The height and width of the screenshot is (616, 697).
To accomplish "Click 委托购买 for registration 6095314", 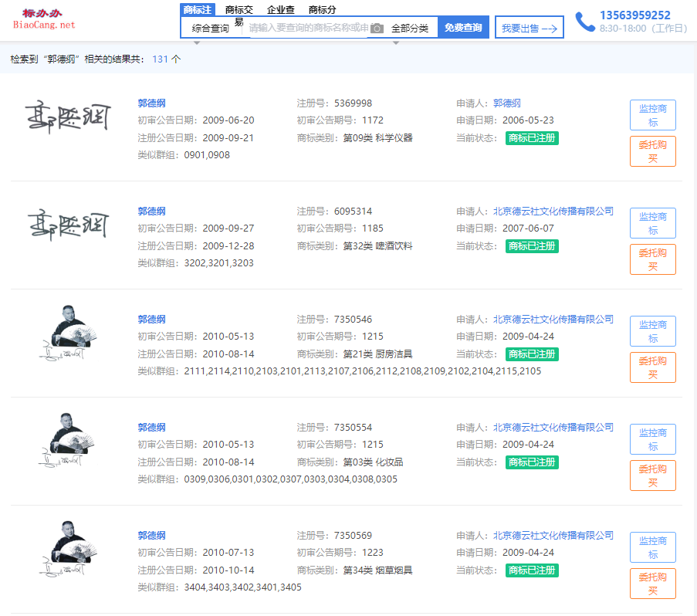I will pos(652,259).
